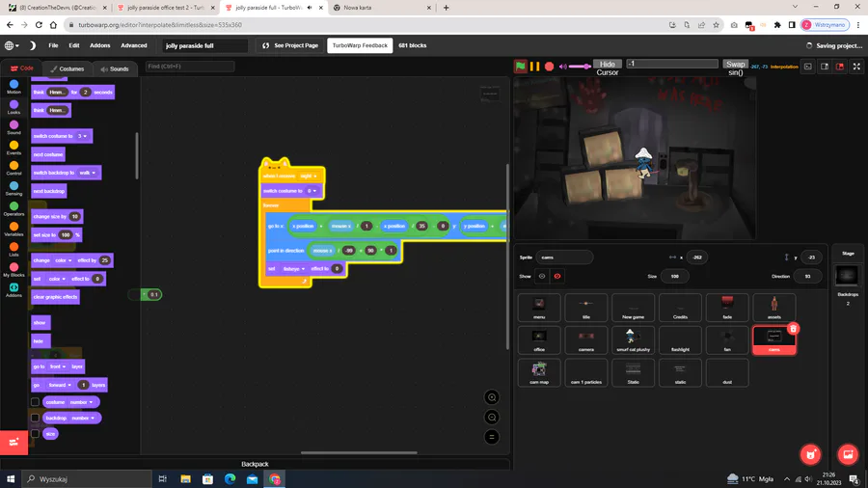The image size is (868, 488).
Task: Mute project sound using the speaker icon
Action: pyautogui.click(x=563, y=67)
